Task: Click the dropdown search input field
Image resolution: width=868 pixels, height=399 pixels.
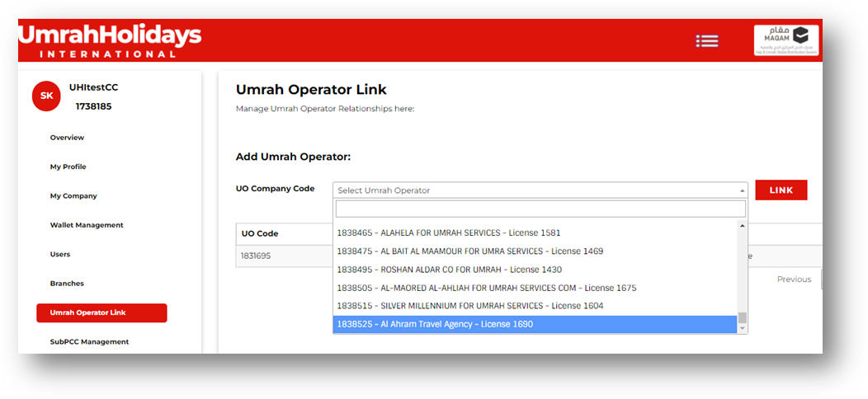Action: pos(540,209)
